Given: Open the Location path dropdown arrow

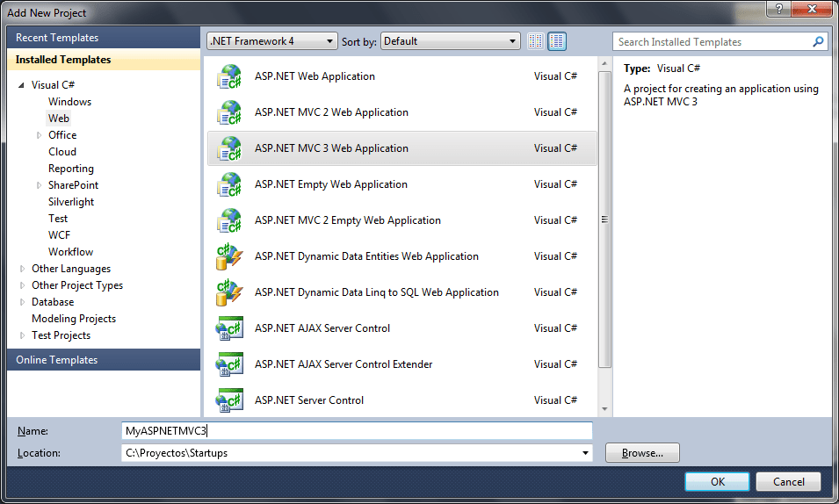Looking at the screenshot, I should click(585, 453).
